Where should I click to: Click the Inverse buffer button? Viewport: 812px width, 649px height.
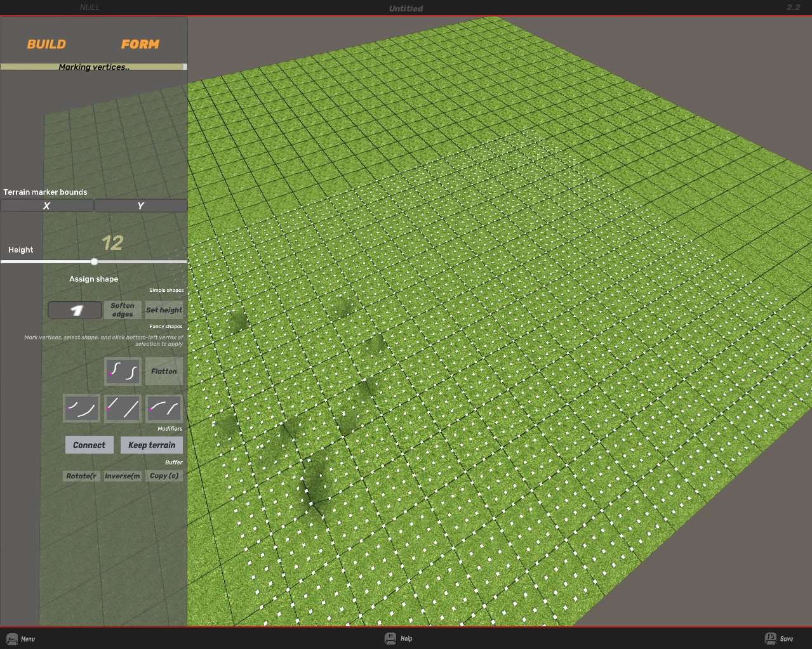123,476
